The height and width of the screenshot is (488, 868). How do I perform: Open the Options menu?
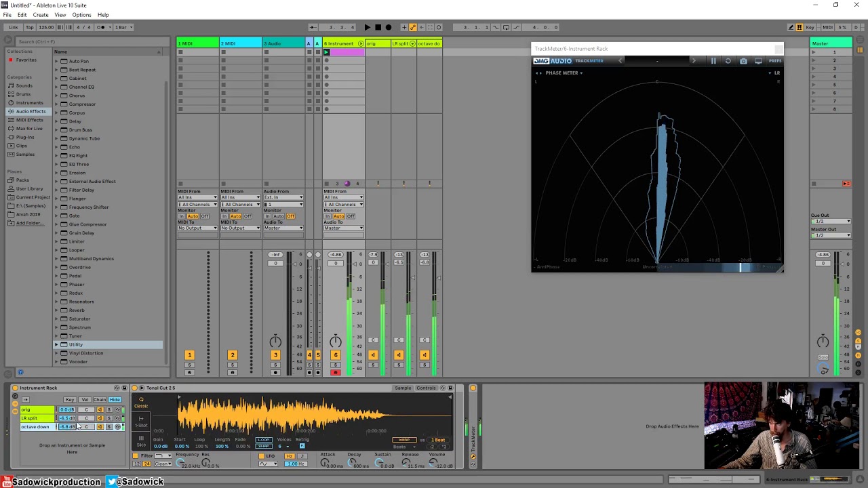pyautogui.click(x=81, y=15)
